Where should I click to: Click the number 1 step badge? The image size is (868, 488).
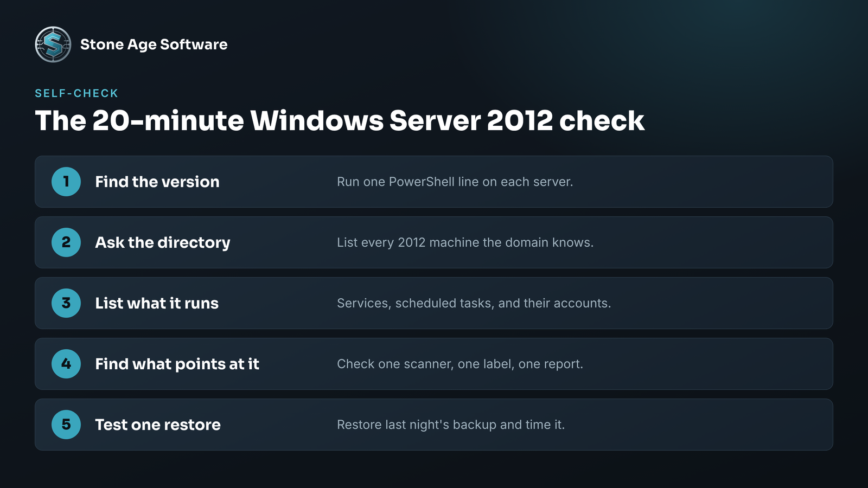coord(66,182)
